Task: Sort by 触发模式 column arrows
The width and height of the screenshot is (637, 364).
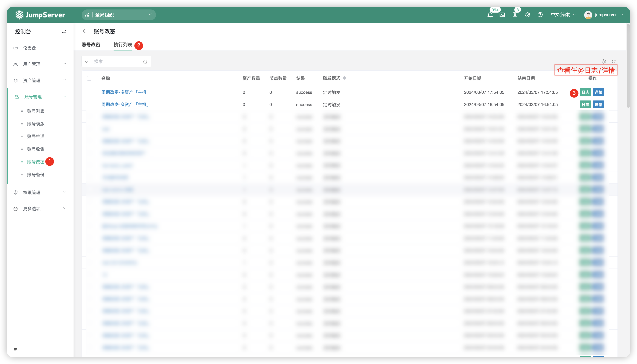Action: point(344,78)
